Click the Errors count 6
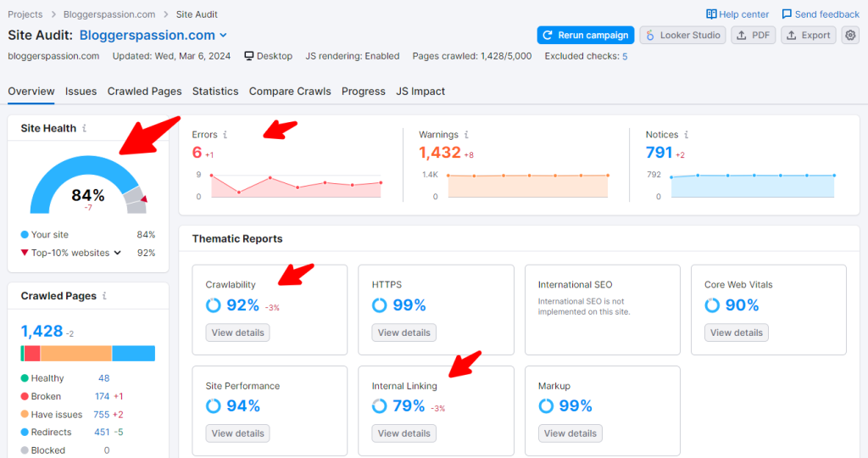868x458 pixels. [197, 153]
